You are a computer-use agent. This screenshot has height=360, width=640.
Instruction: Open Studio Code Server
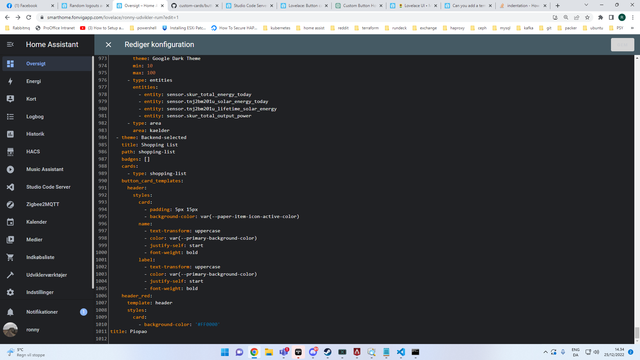tap(47, 187)
